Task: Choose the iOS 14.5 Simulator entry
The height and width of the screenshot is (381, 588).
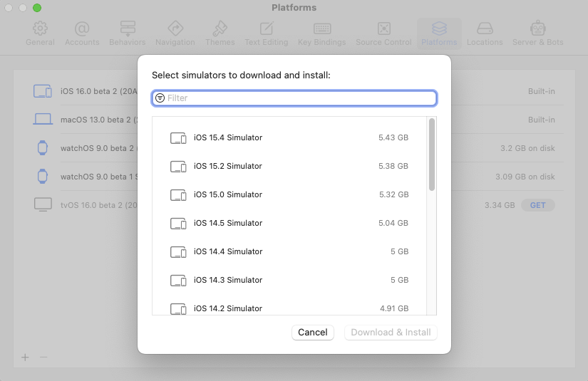Action: 289,223
